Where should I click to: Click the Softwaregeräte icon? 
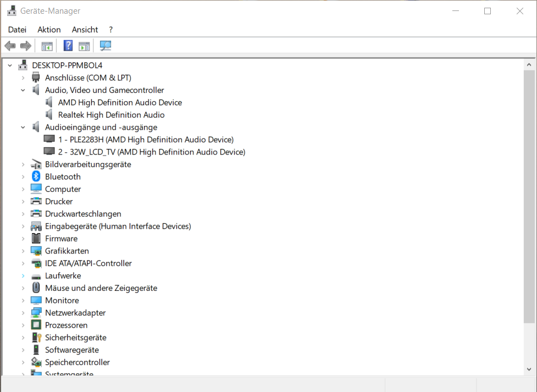[x=36, y=350]
